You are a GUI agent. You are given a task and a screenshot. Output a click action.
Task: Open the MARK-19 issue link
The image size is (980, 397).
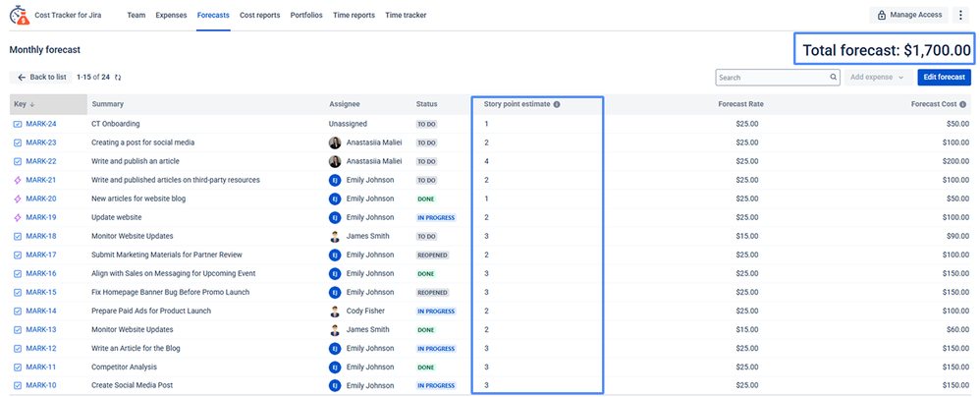tap(40, 217)
